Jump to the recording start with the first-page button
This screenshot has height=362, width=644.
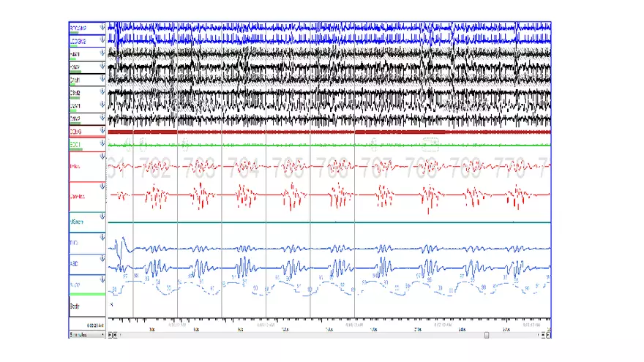click(110, 335)
